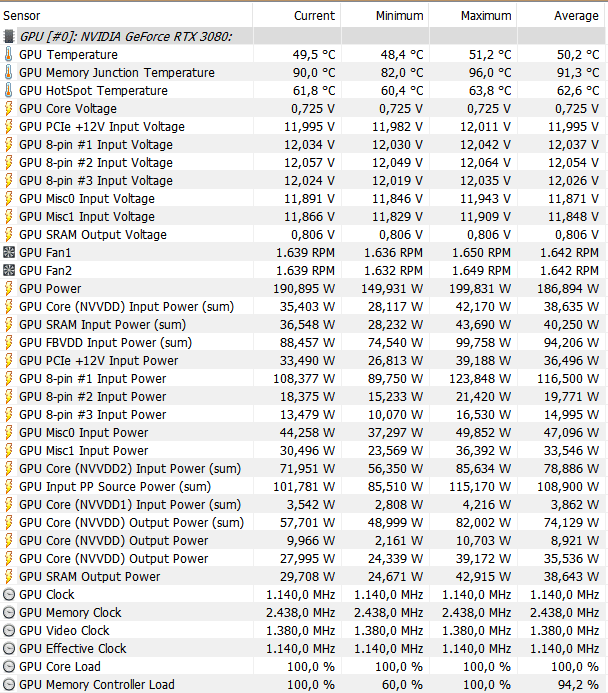Click lightning icon beside GPU Power

coord(8,289)
